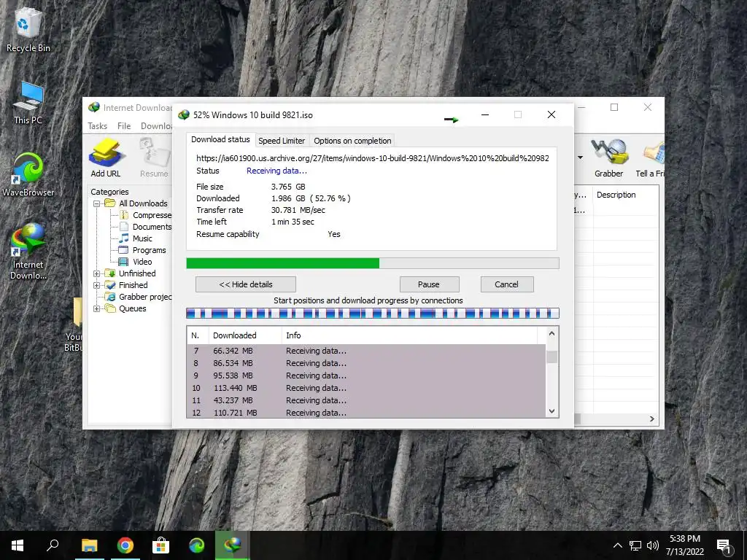This screenshot has width=747, height=560.
Task: Expand the Finished category node
Action: coord(97,285)
